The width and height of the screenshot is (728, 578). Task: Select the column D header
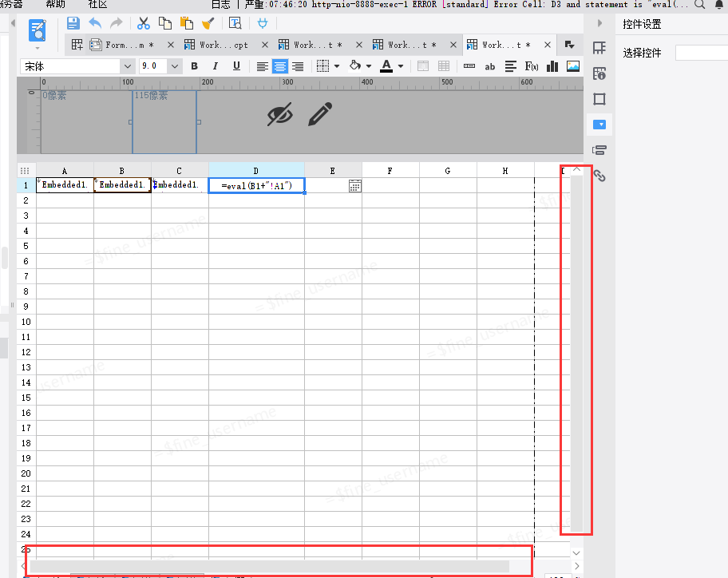click(x=256, y=171)
